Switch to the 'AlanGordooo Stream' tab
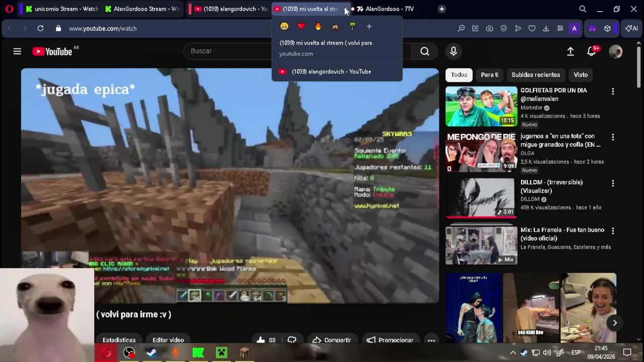Image resolution: width=644 pixels, height=362 pixels. 142,9
